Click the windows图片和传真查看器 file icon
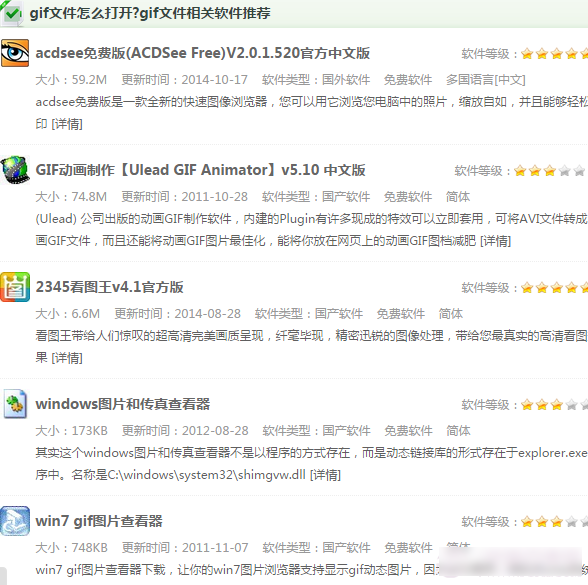588x585 pixels. point(15,404)
